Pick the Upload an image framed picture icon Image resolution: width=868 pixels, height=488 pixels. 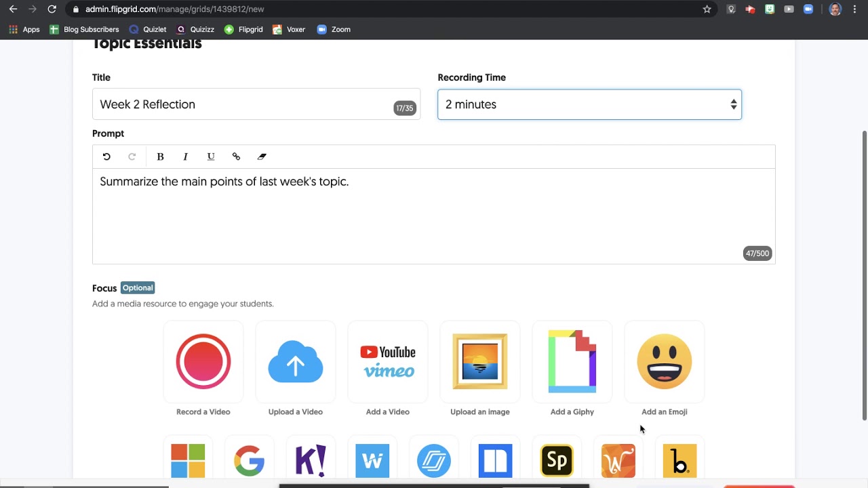480,362
